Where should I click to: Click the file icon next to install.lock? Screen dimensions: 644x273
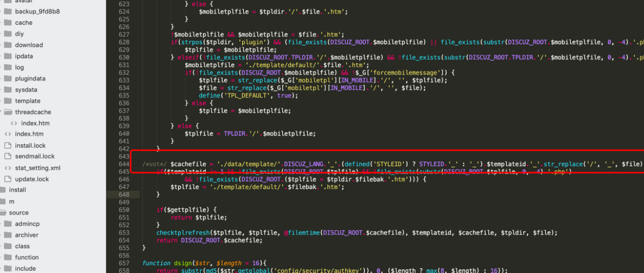click(7, 145)
